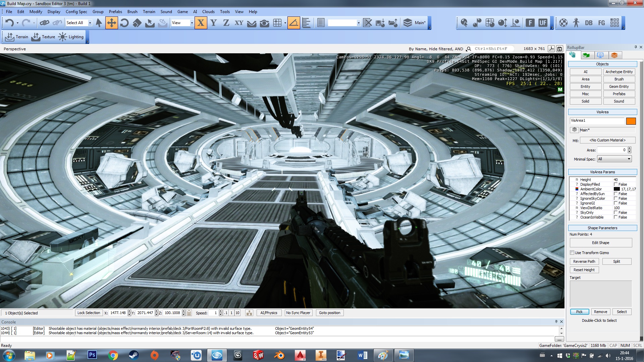Click the Undo arrow icon

tap(9, 23)
